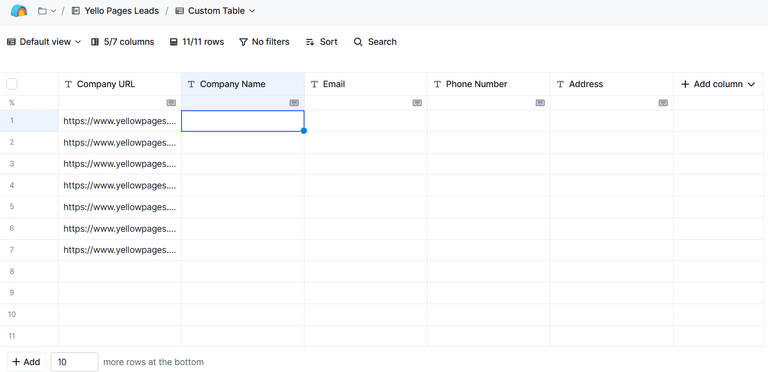The height and width of the screenshot is (372, 768).
Task: Select the Email column header
Action: (366, 84)
